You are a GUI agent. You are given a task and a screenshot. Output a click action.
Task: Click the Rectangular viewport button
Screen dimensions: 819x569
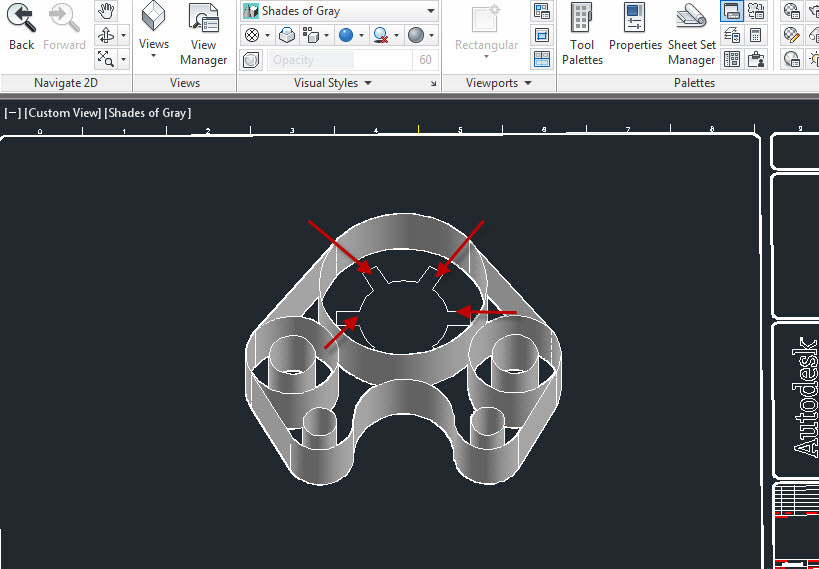pyautogui.click(x=487, y=34)
